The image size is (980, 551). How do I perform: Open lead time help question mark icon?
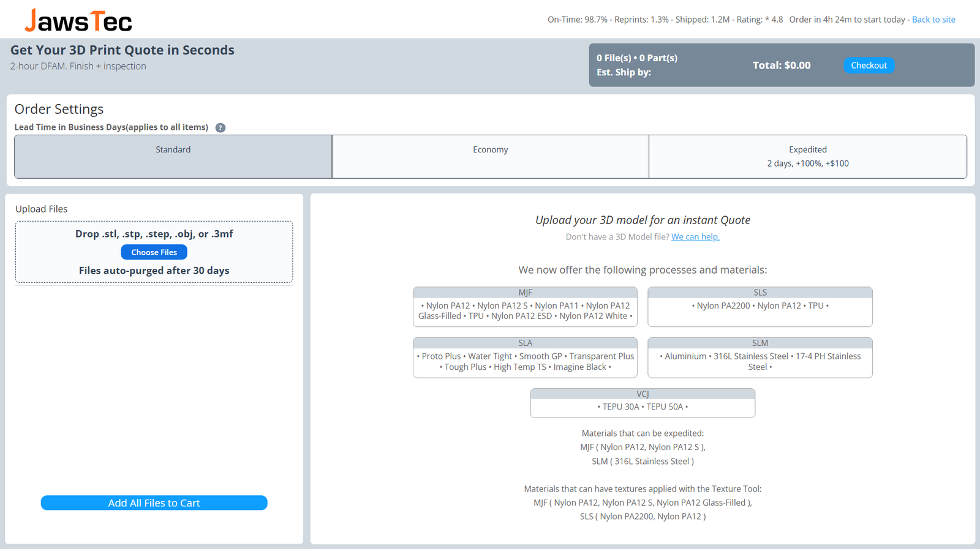[221, 128]
